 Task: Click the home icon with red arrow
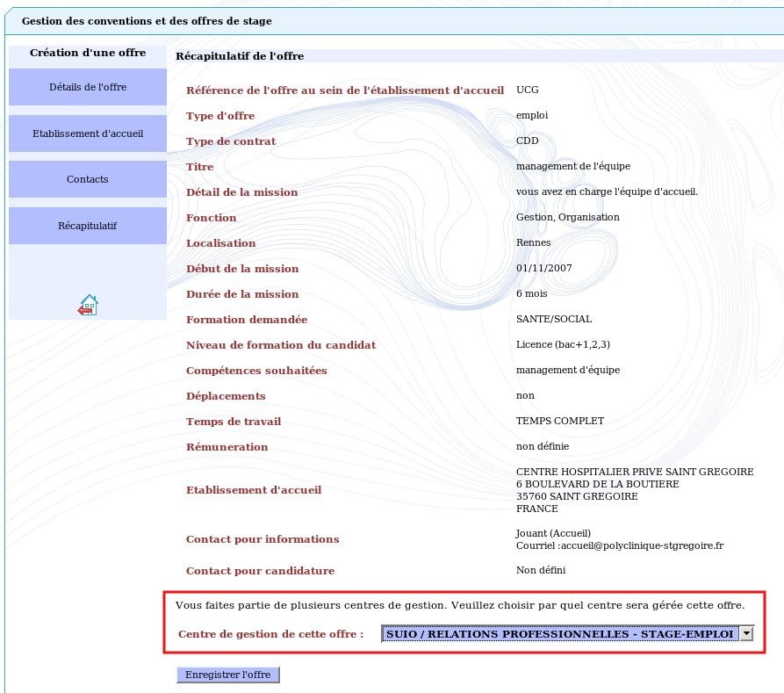88,305
